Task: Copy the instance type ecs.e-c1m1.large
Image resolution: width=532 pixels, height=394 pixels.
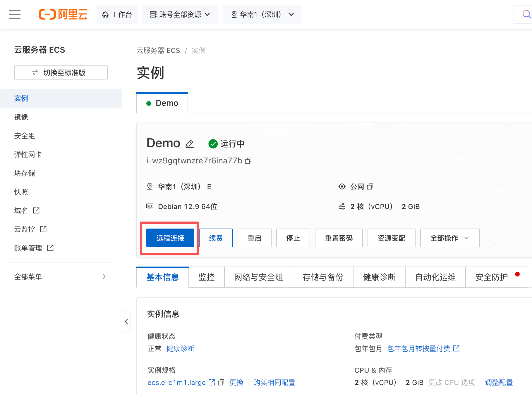Action: point(222,382)
